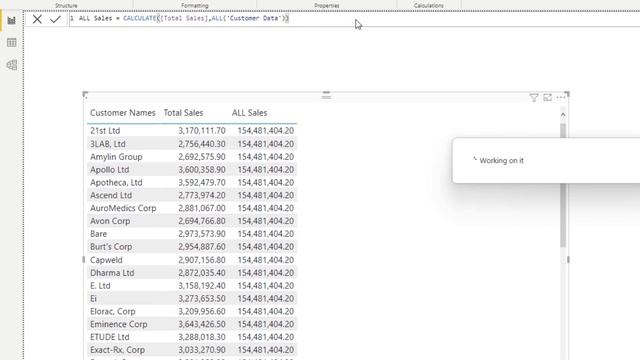Click ALL Sales value in Capweld row
Screen dimensions: 640x360
(x=266, y=260)
